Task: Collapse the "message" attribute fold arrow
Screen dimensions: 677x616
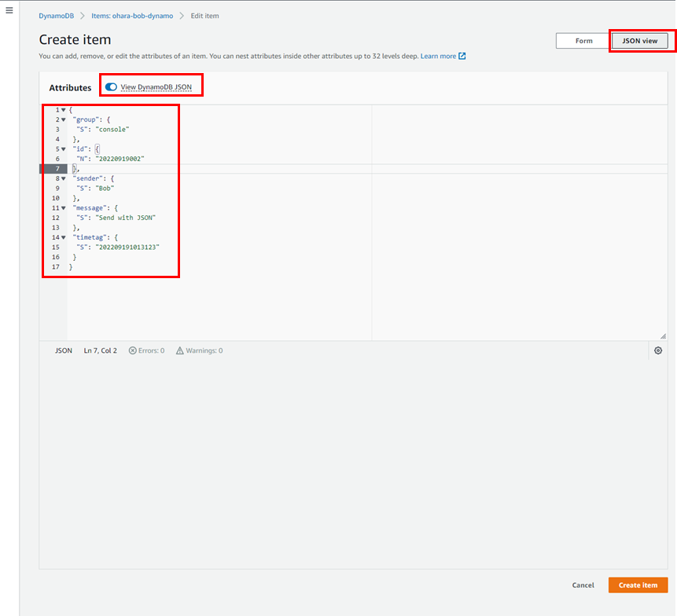Action: [x=64, y=208]
